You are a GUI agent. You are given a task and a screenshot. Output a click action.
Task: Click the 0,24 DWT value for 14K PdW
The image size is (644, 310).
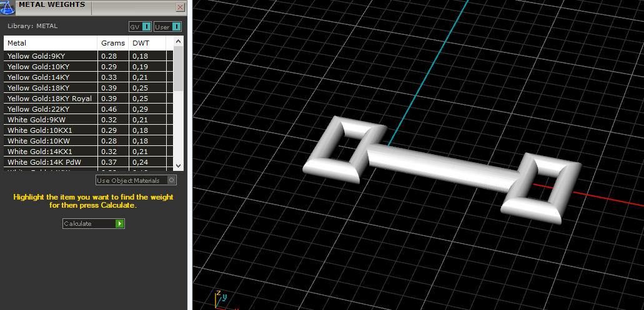(140, 162)
